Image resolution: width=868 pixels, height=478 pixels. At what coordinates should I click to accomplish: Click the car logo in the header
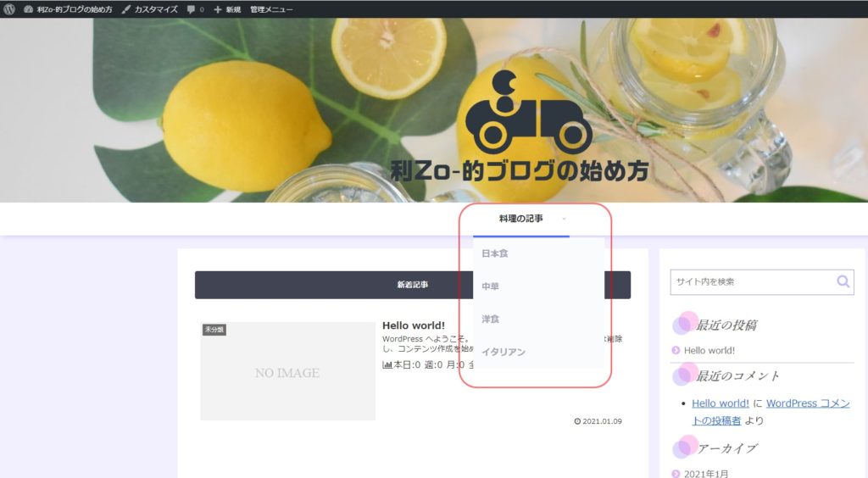pyautogui.click(x=528, y=115)
